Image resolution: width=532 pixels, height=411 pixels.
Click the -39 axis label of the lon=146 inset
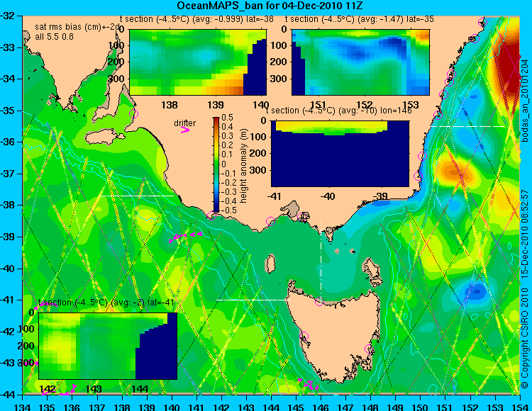pos(379,196)
